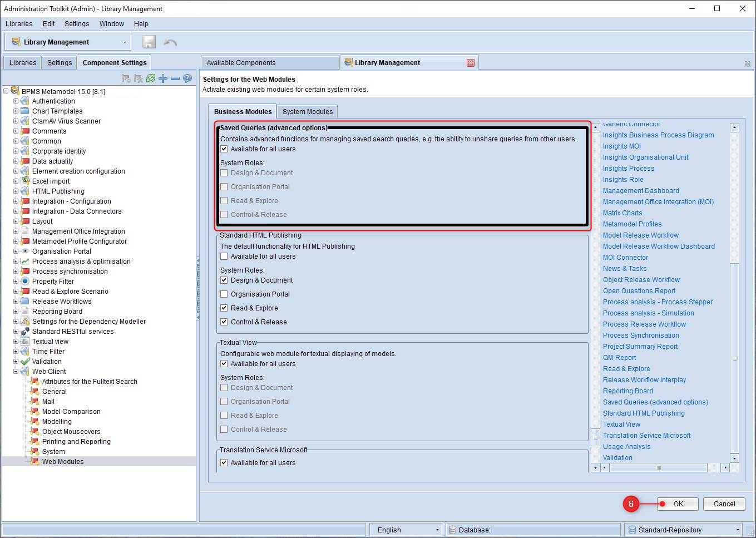This screenshot has height=538, width=756.
Task: Uncheck Design & Document under Standard HTML Publishing
Action: 224,280
